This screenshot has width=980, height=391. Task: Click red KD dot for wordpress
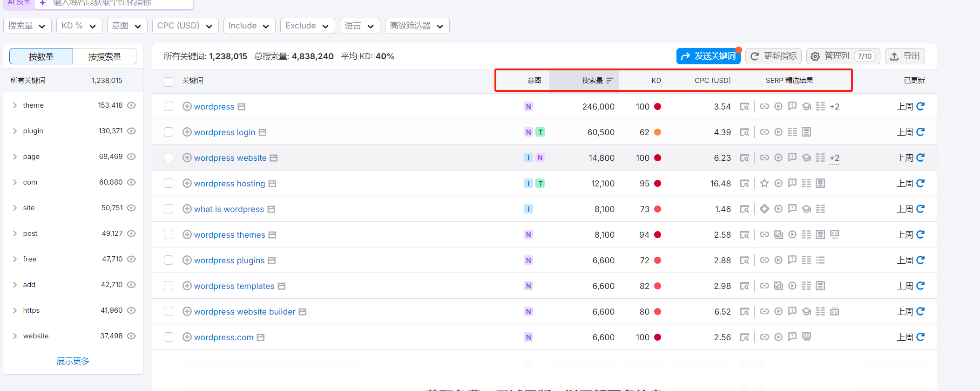(x=657, y=107)
